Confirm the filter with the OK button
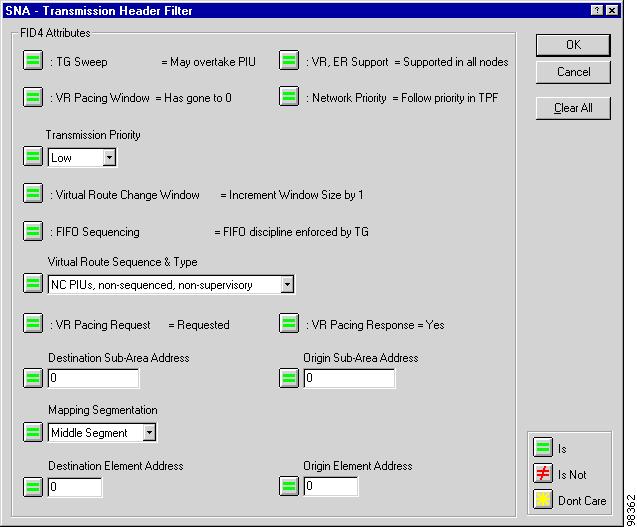The image size is (637, 527). tap(573, 45)
